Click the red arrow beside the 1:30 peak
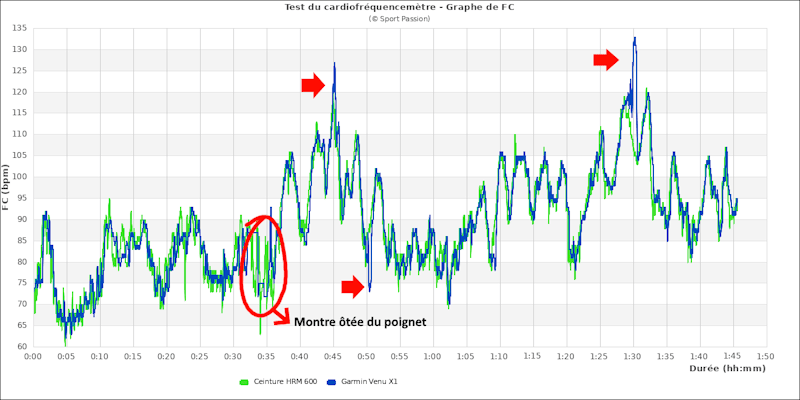The width and height of the screenshot is (800, 400). (x=606, y=60)
